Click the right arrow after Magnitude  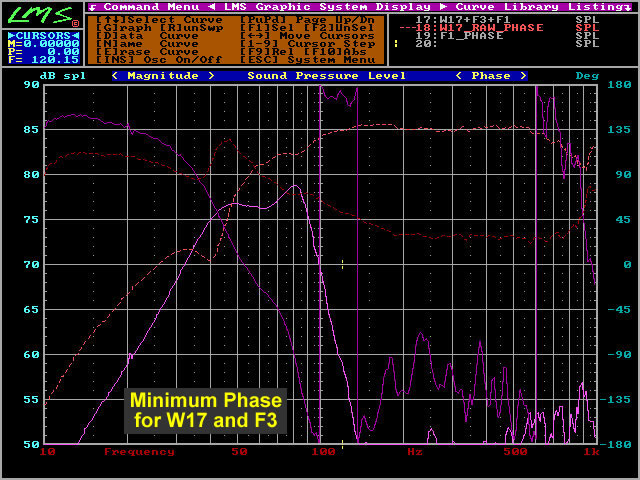(x=211, y=76)
